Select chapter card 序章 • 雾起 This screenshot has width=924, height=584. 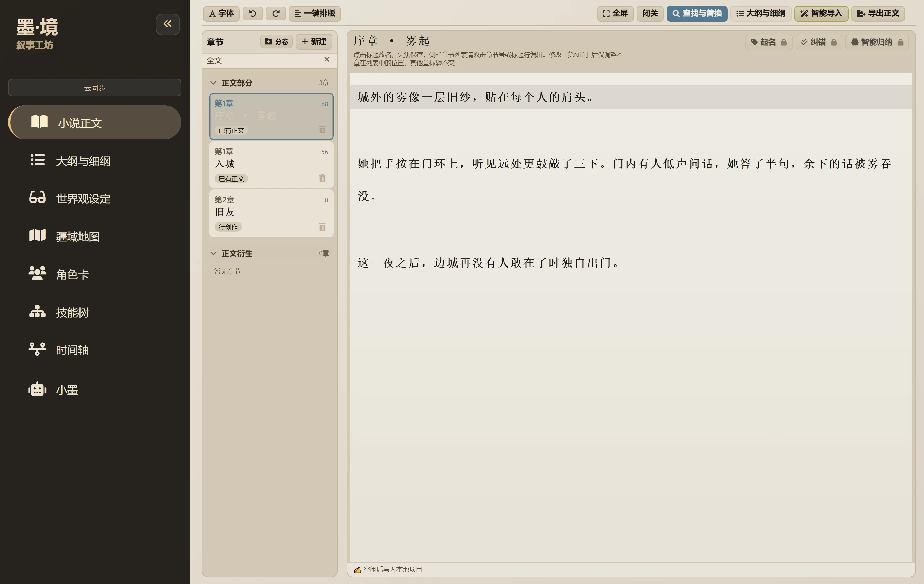(271, 116)
